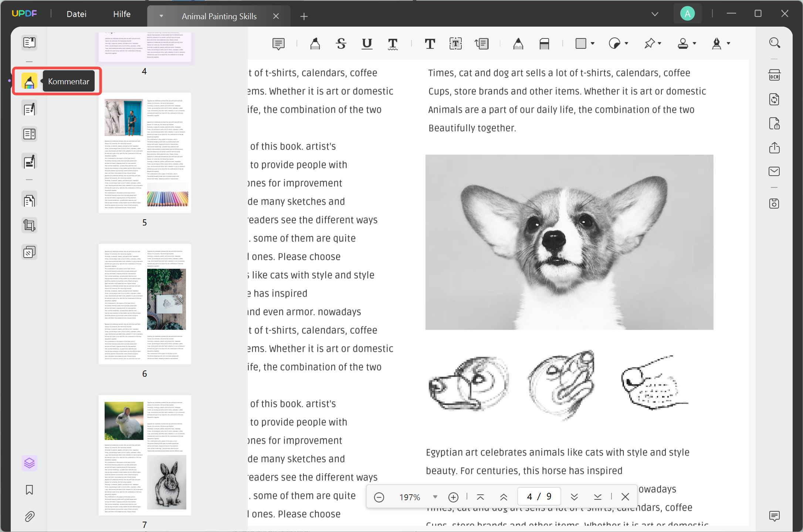Select the Text comment tool
The height and width of the screenshot is (532, 803).
coord(430,44)
